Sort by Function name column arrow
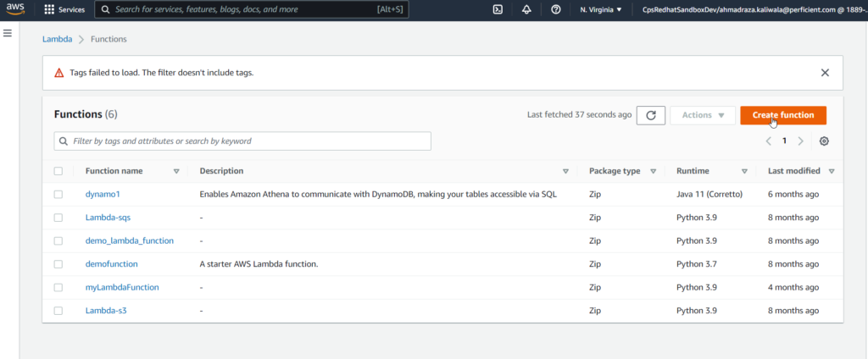868x359 pixels. pos(176,172)
